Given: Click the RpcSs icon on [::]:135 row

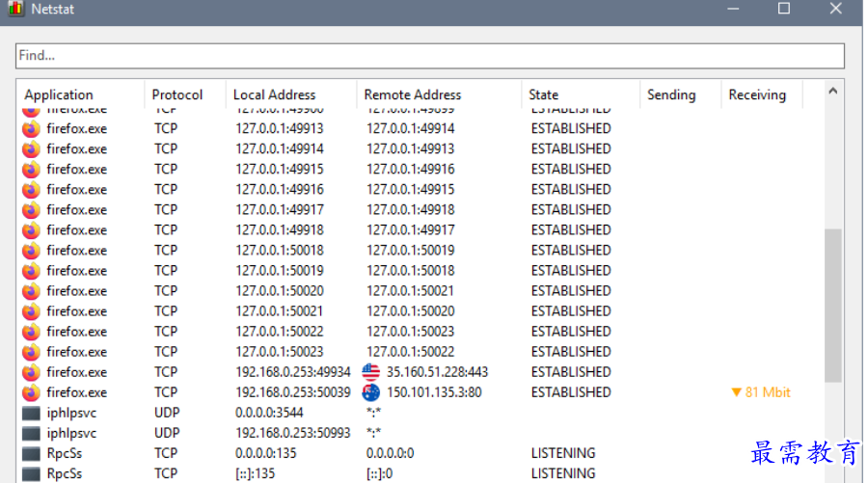Looking at the screenshot, I should click(x=31, y=474).
